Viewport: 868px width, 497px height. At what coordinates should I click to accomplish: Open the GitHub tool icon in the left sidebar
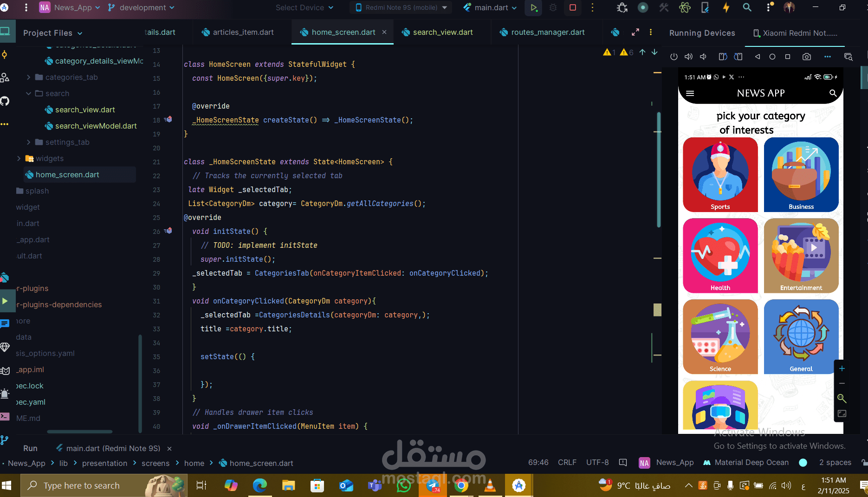pos(5,101)
